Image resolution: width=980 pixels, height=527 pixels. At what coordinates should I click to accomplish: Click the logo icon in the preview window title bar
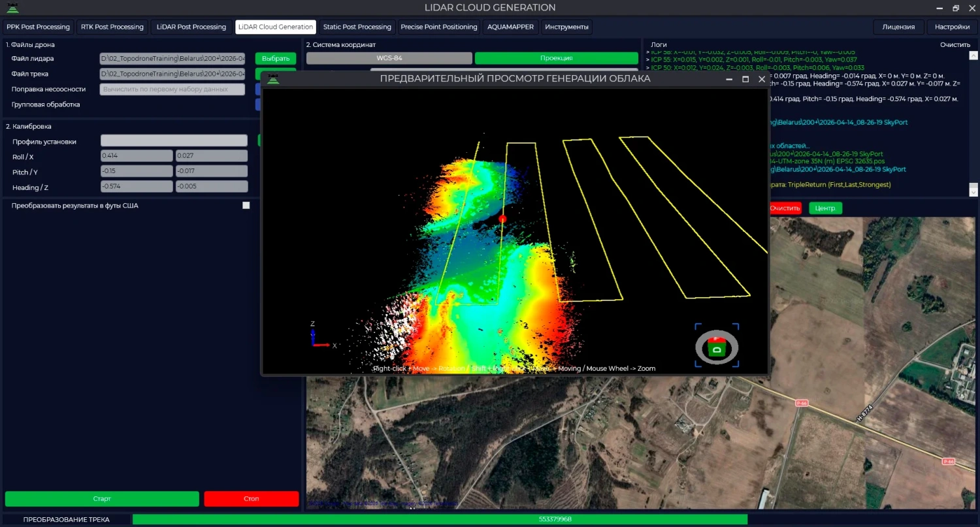click(273, 79)
